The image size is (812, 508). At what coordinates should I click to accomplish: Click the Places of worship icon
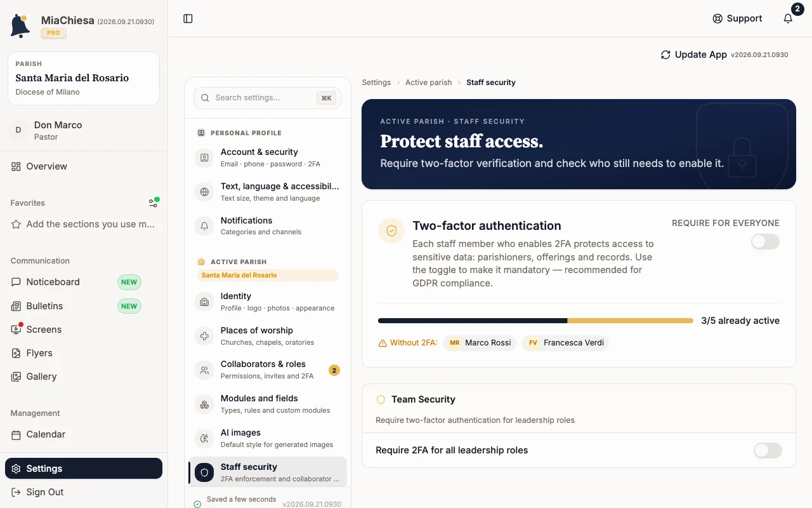click(x=204, y=336)
